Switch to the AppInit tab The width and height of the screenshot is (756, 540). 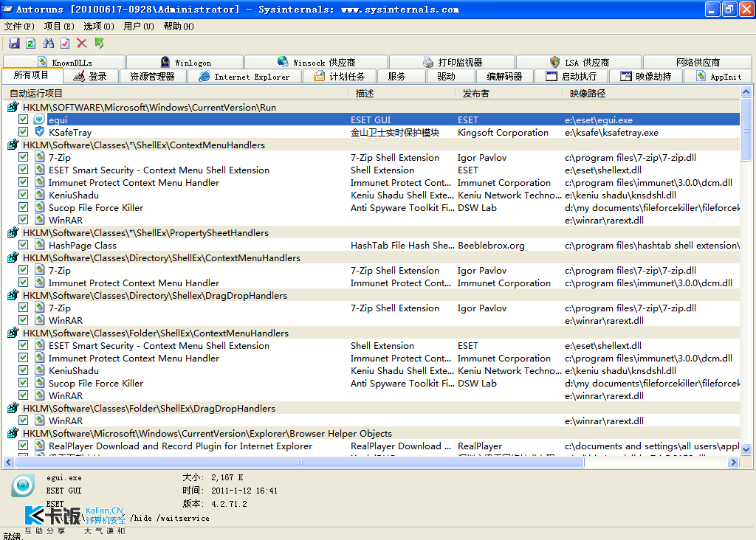[718, 76]
